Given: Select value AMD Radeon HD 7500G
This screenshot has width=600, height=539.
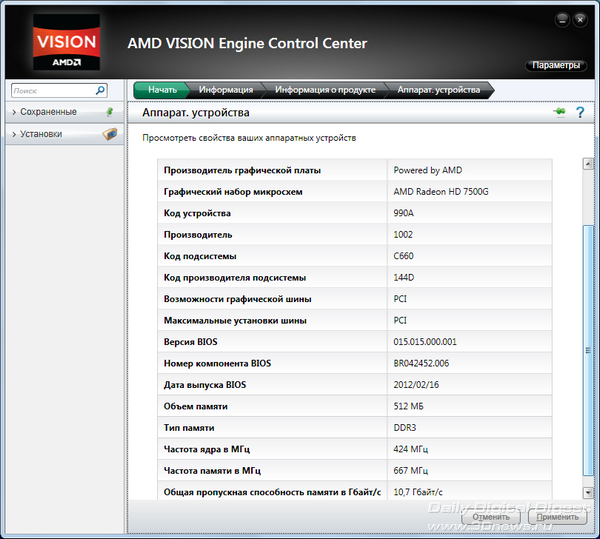Looking at the screenshot, I should pos(441,192).
